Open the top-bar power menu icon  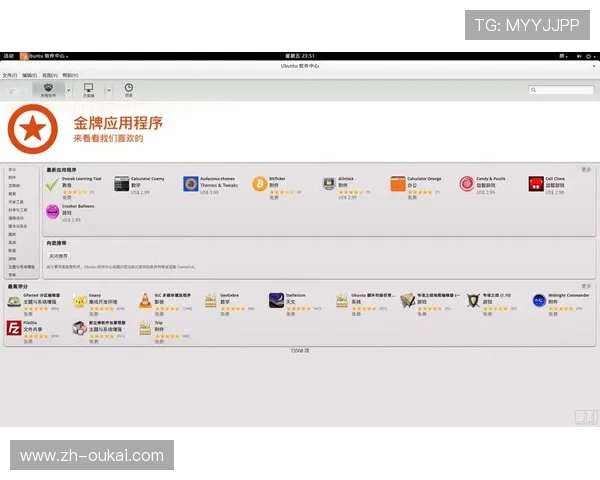click(589, 56)
